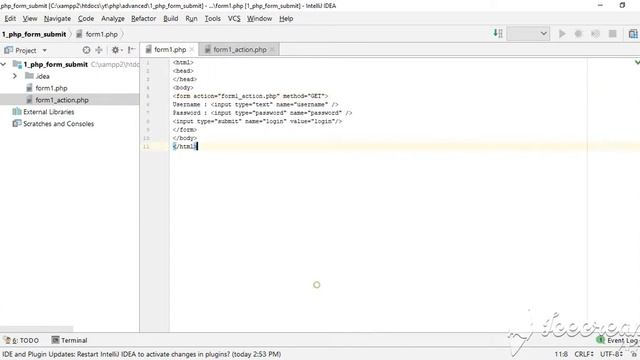Click the Build project hammer icon
This screenshot has width=640, height=360.
(x=498, y=33)
